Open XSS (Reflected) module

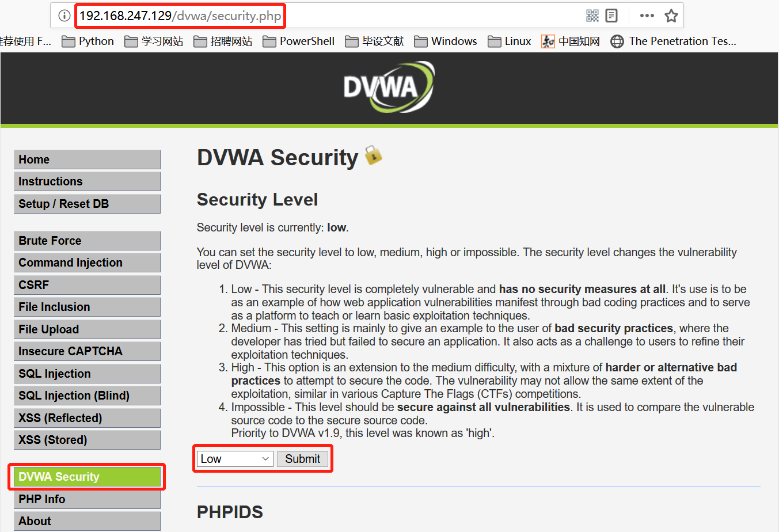[x=87, y=418]
